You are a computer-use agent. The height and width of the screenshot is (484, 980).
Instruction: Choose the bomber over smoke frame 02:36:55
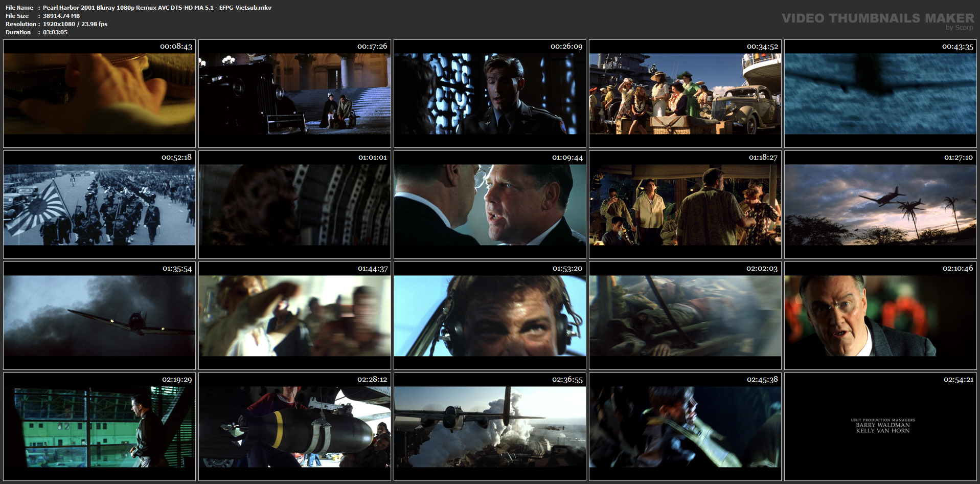click(490, 427)
